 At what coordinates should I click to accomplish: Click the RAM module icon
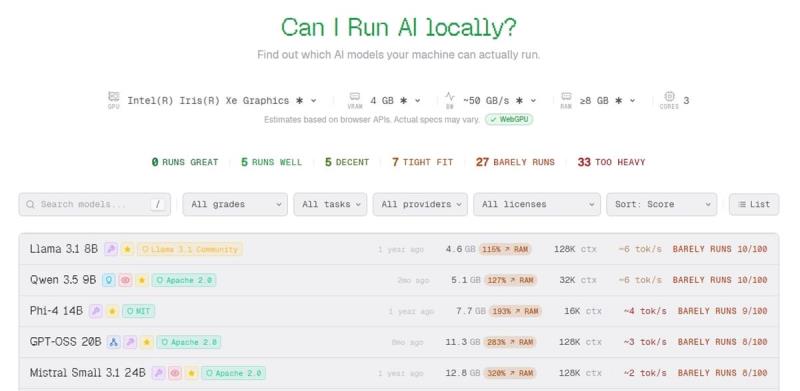(566, 96)
